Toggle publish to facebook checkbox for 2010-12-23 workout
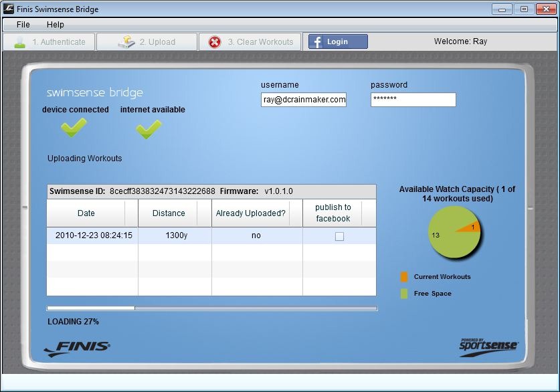The width and height of the screenshot is (560, 392). point(339,236)
